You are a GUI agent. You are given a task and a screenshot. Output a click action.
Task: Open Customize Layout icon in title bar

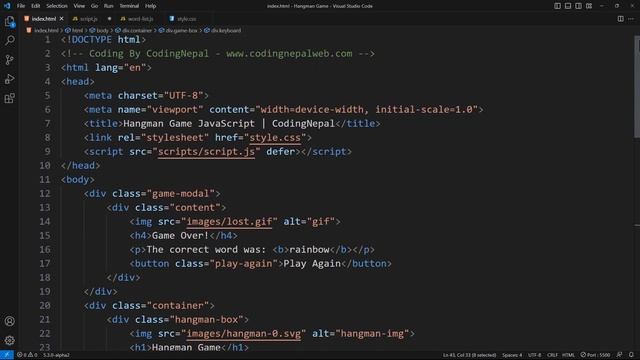pos(589,6)
